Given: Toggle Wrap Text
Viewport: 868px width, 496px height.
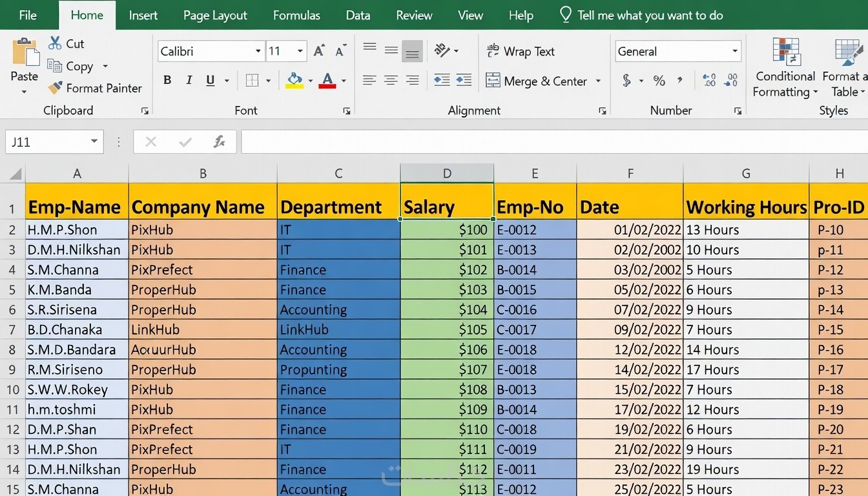Looking at the screenshot, I should click(521, 51).
